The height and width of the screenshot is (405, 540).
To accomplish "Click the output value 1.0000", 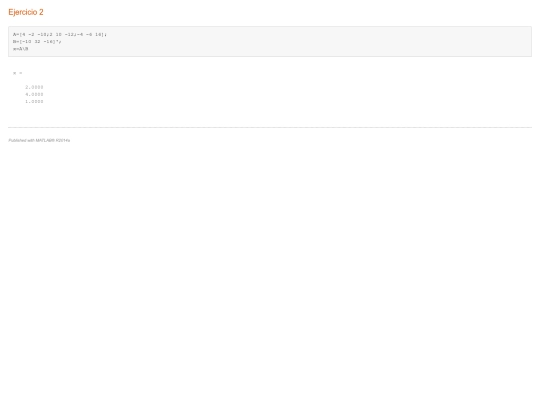I will (34, 102).
